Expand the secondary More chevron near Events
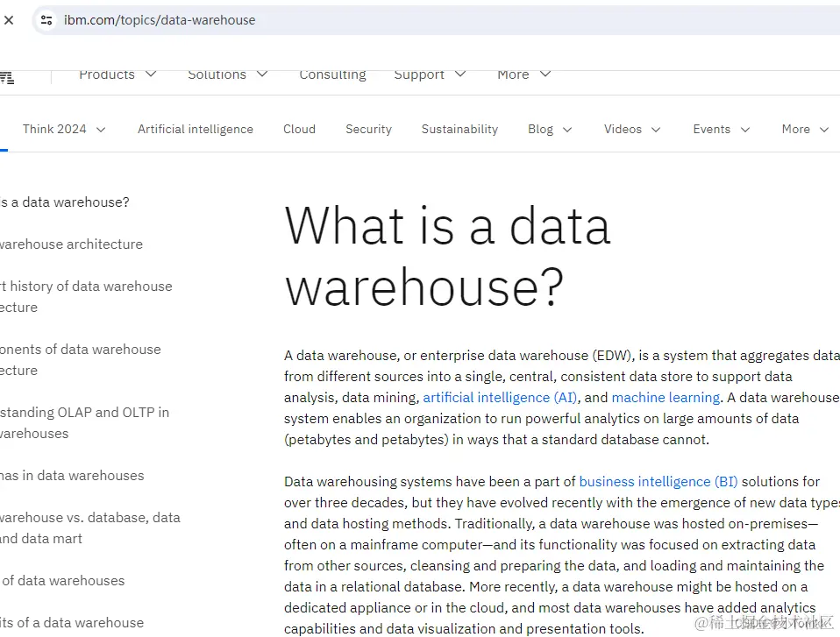This screenshot has width=840, height=637. coord(824,130)
